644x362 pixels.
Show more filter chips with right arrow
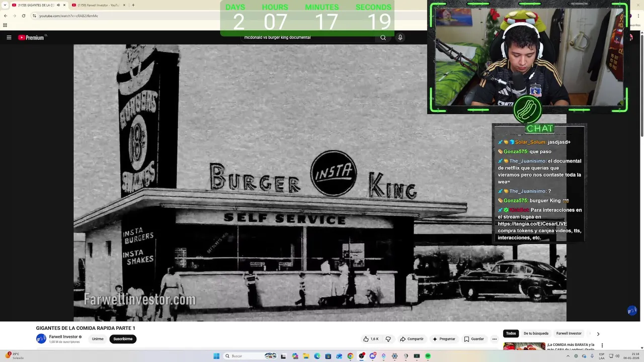tap(598, 334)
